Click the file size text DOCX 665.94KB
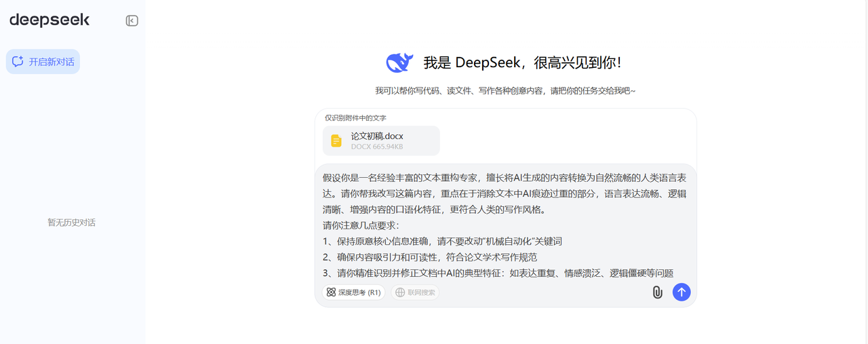 [x=377, y=147]
